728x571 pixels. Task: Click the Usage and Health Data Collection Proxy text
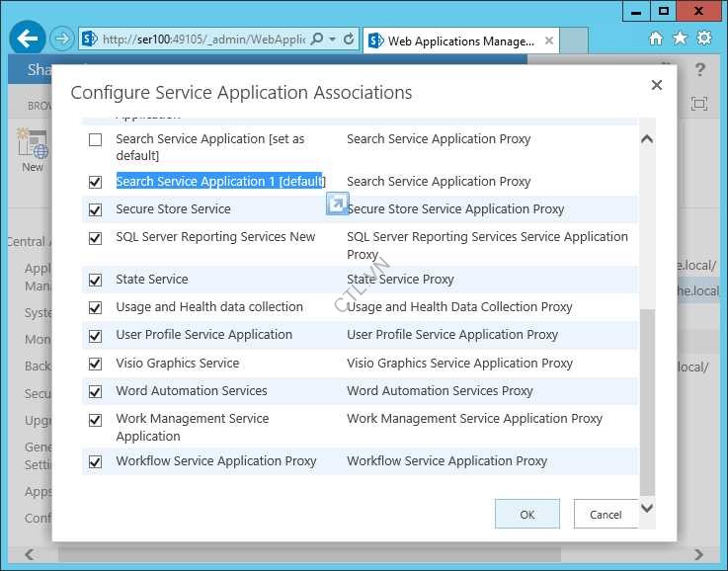coord(459,307)
